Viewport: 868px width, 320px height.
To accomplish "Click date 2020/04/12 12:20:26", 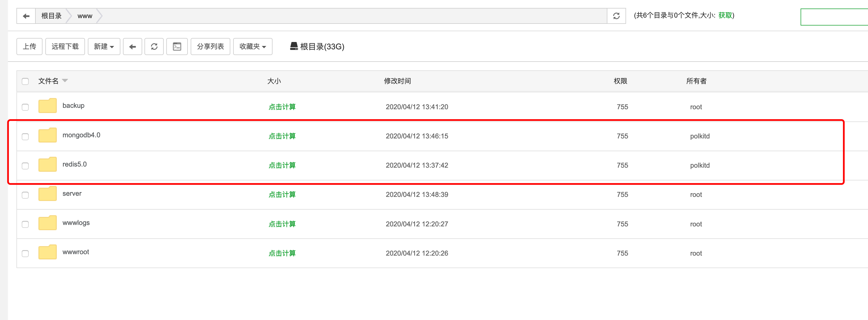I will coord(417,253).
